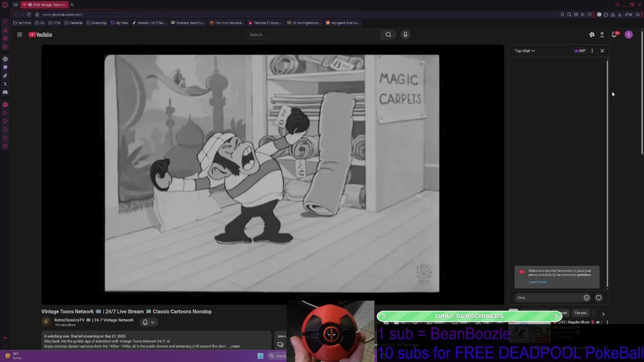This screenshot has width=644, height=362.
Task: Search open tabs via title-bar magnifier
Action: pos(617,5)
